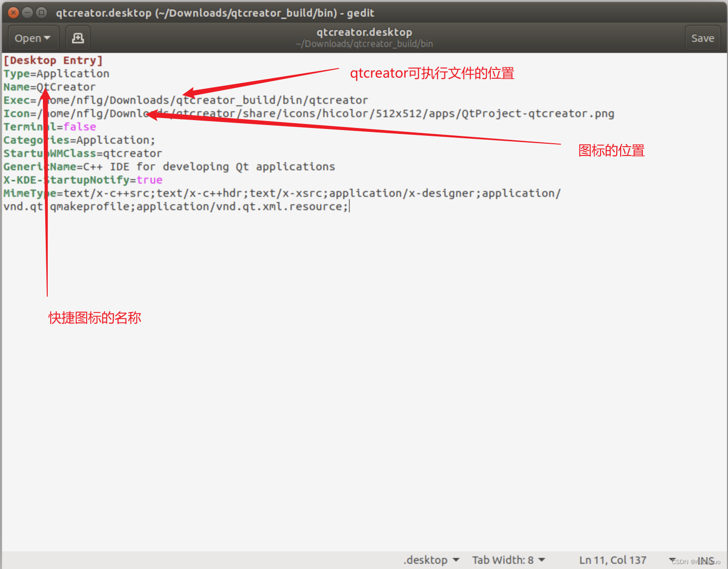Click the vnd.qt.qmakeprofile continuation line

[x=176, y=207]
